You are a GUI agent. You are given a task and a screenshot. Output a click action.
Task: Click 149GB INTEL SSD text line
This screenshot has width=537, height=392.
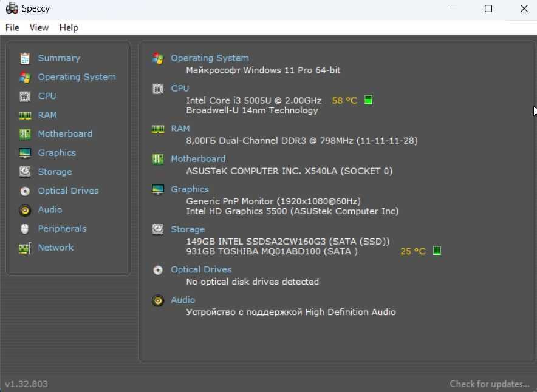pos(288,242)
